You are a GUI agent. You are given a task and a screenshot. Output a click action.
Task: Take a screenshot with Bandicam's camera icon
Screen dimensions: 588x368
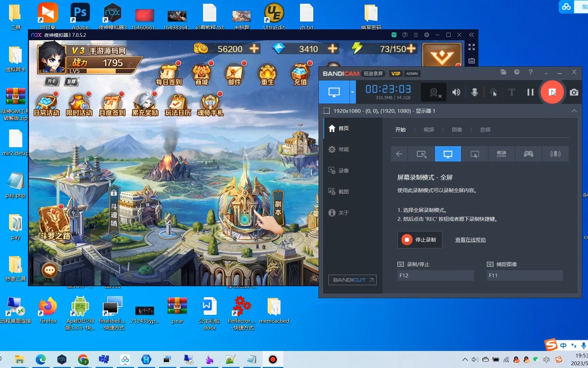coord(574,92)
